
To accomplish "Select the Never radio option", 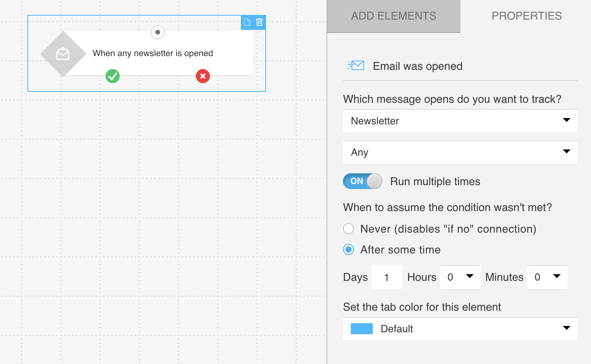I will coord(348,229).
